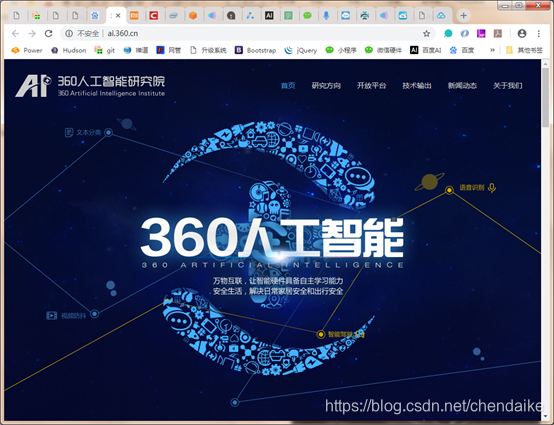Click the 文本分类 node label

click(x=89, y=132)
